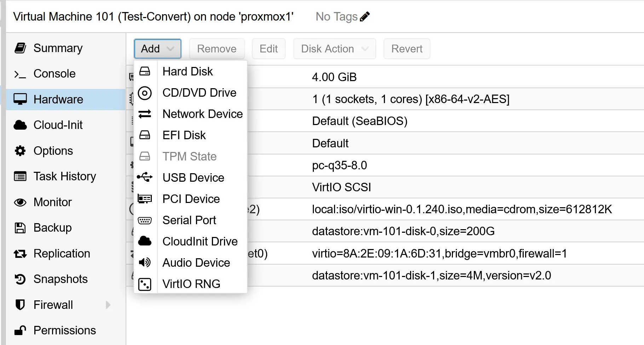Select the Firewall shield icon
The image size is (644, 345).
[20, 305]
